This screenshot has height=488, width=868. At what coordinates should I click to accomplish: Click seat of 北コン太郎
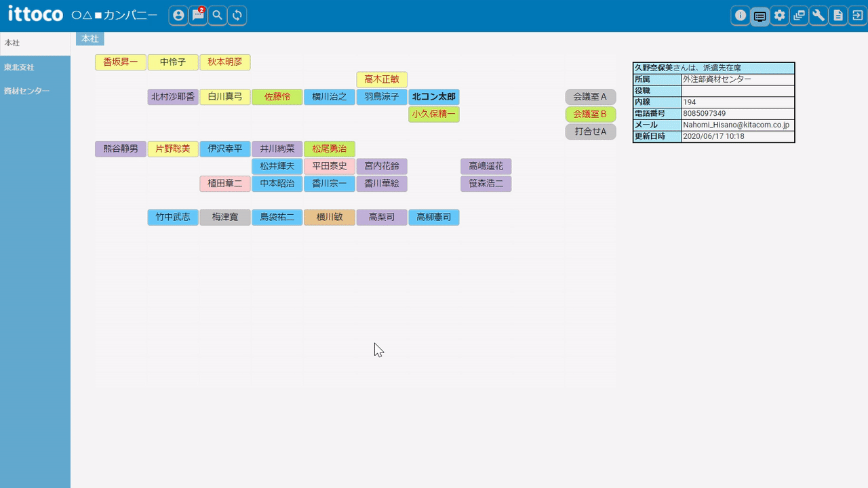click(x=434, y=97)
